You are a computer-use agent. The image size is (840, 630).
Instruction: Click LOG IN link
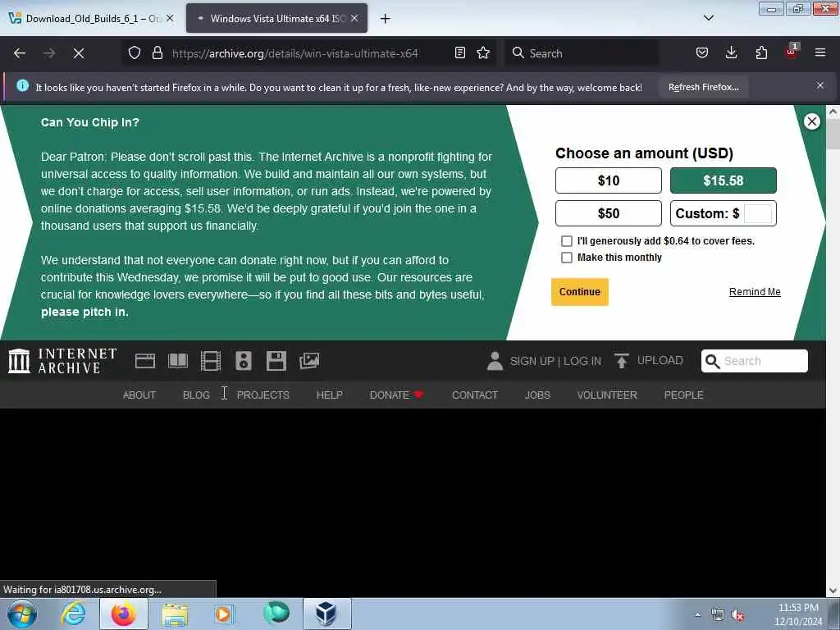pos(582,361)
